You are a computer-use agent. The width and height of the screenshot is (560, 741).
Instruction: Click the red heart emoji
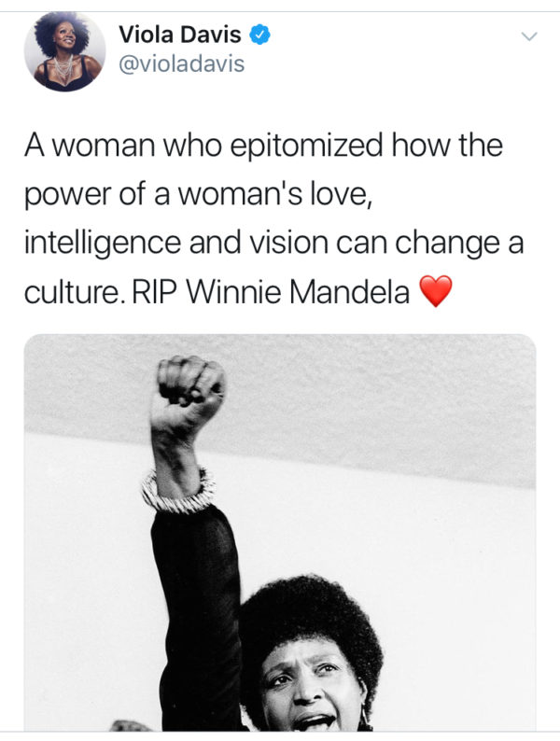point(436,293)
